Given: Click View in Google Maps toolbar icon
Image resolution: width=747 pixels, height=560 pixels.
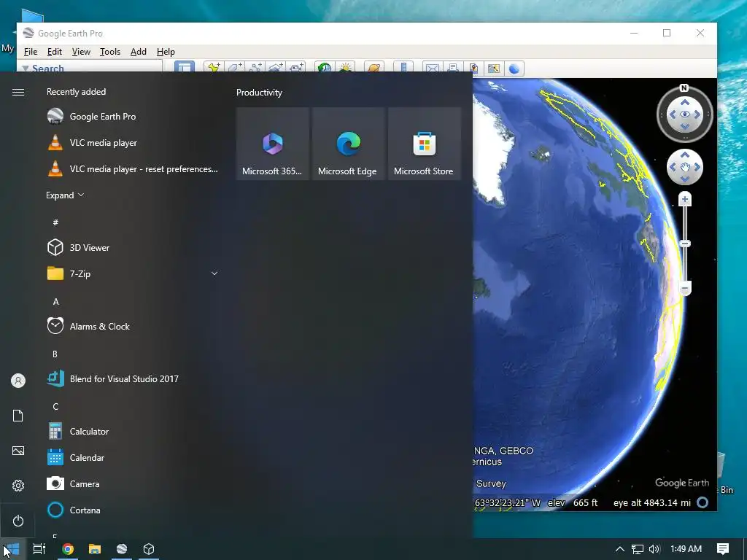Looking at the screenshot, I should point(494,68).
